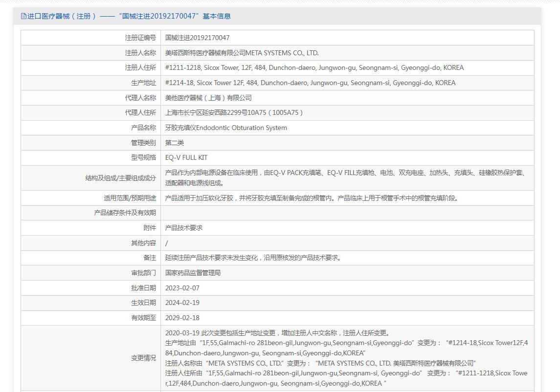
Task: Select the expiry date 2029-02-18
Action: [182, 318]
